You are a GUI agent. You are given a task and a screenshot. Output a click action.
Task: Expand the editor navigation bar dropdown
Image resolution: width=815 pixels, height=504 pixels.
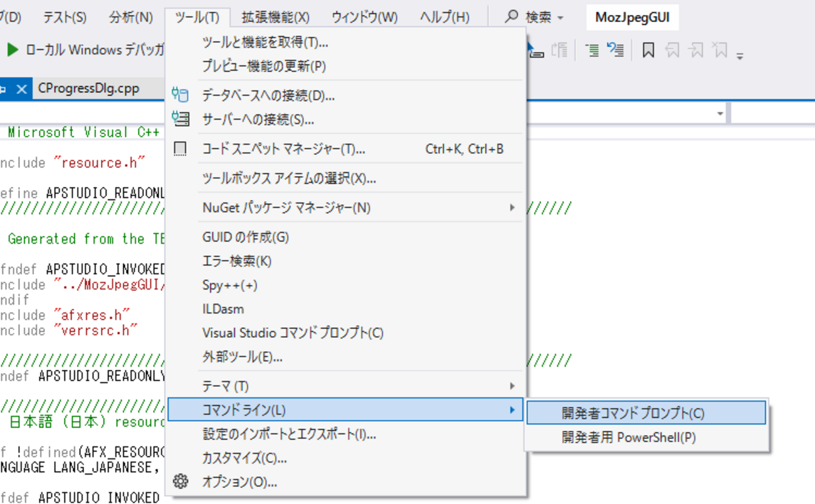[720, 114]
